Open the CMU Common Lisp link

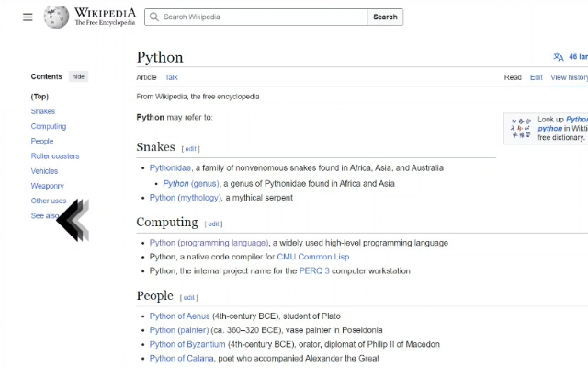[313, 257]
